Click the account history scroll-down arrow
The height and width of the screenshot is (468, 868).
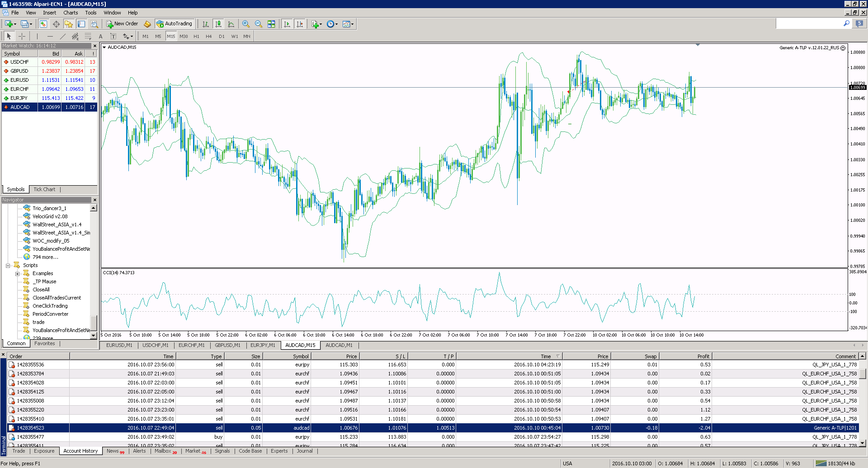point(862,444)
